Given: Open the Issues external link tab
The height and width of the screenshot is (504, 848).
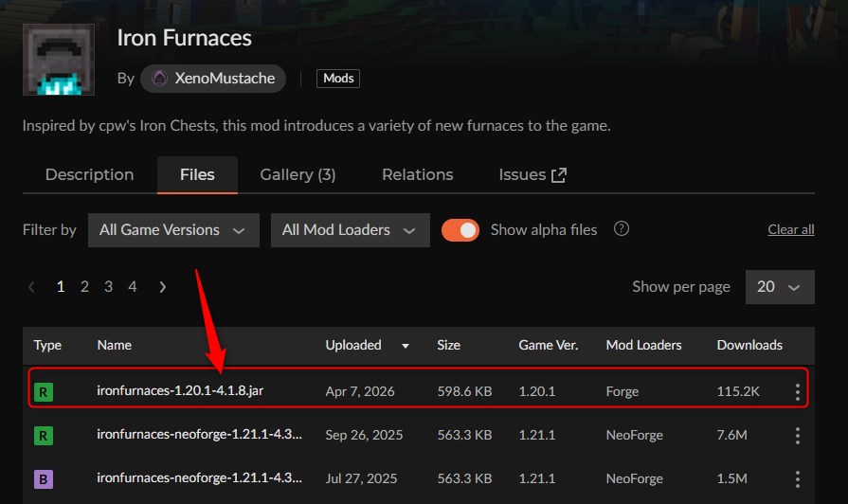Looking at the screenshot, I should pyautogui.click(x=532, y=174).
